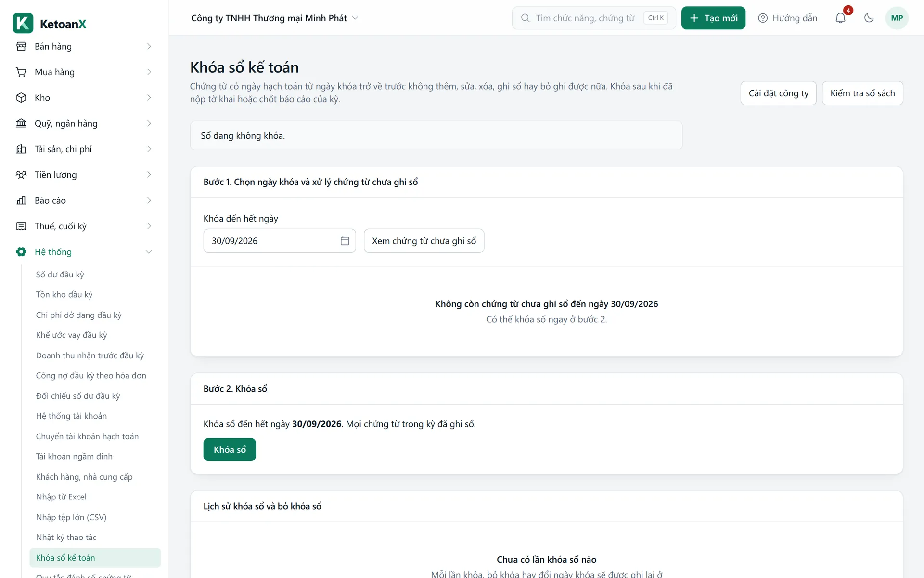Open Hệ thống tài khoản menu item

click(x=71, y=416)
